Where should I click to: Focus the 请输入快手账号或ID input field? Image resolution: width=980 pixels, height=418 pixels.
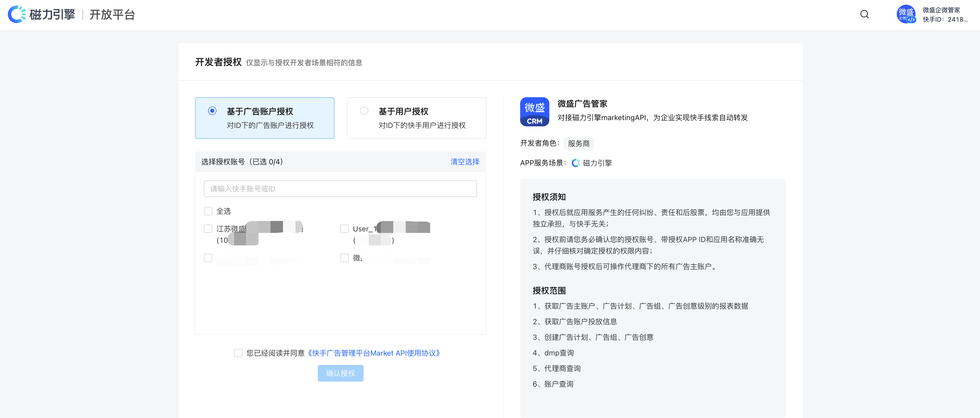(x=340, y=189)
